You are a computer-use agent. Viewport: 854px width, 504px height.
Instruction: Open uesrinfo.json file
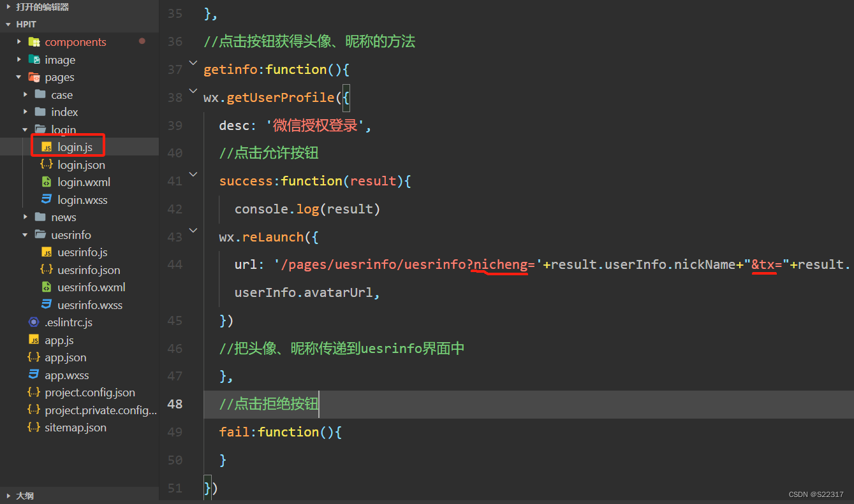(89, 270)
